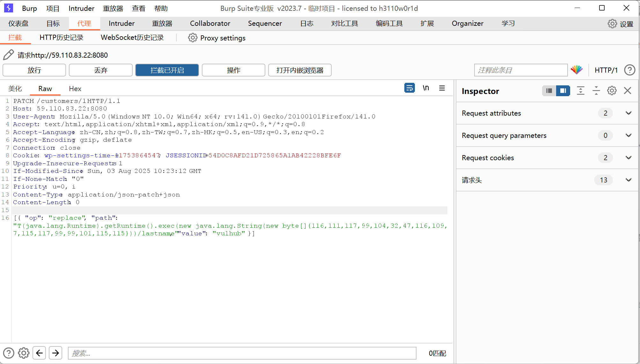Click the JSESSIONID cookie value
640x364 pixels.
click(x=275, y=155)
